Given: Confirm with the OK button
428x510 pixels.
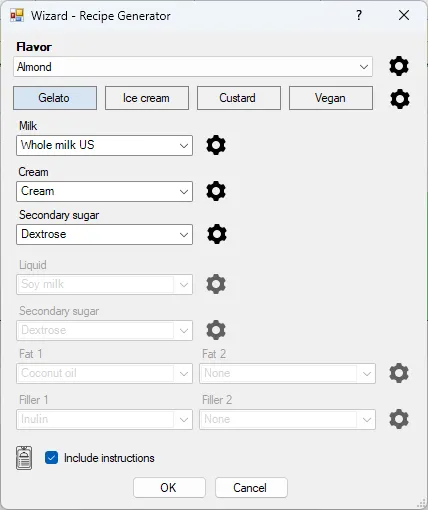Looking at the screenshot, I should pyautogui.click(x=169, y=488).
